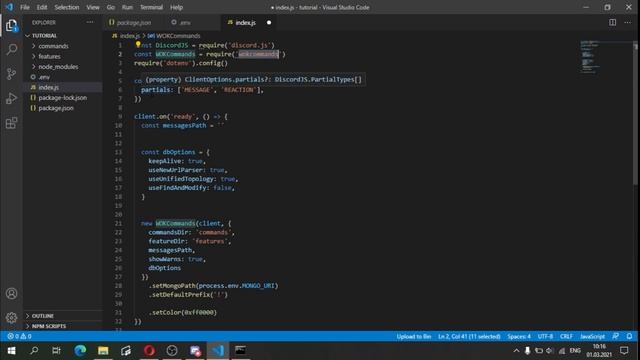Click errors and warnings count in status bar
This screenshot has width=640, height=360.
[19, 336]
